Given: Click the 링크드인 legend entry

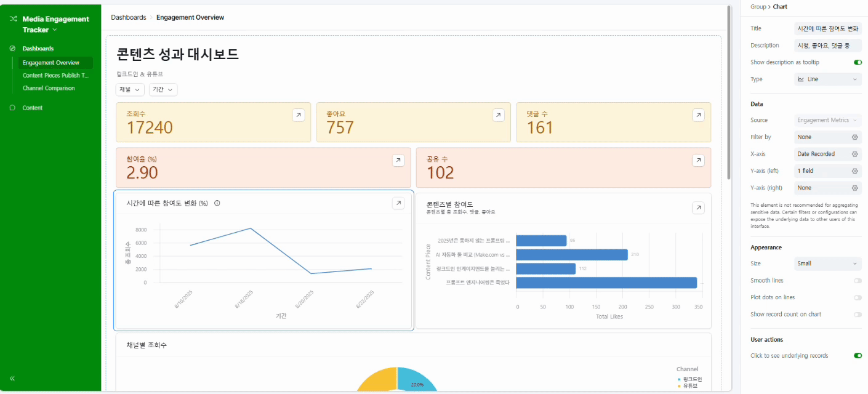Looking at the screenshot, I should [689, 379].
